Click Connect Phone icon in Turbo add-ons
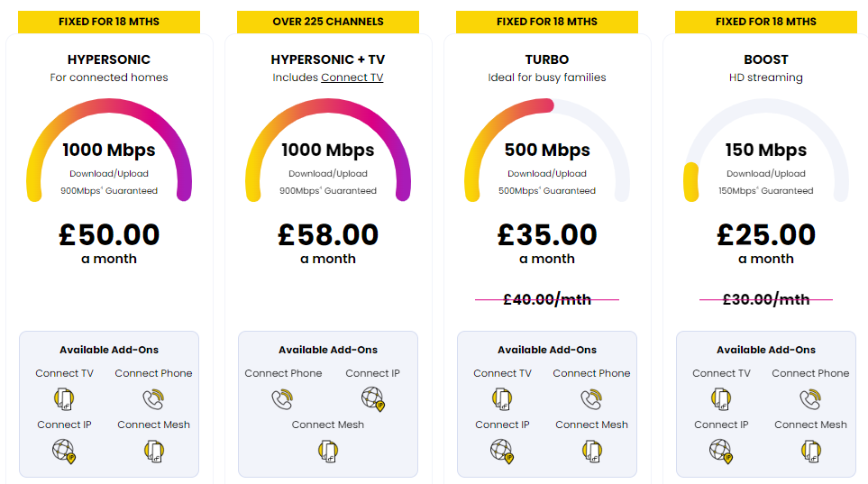Viewport: 868px width, 484px height. tap(591, 398)
